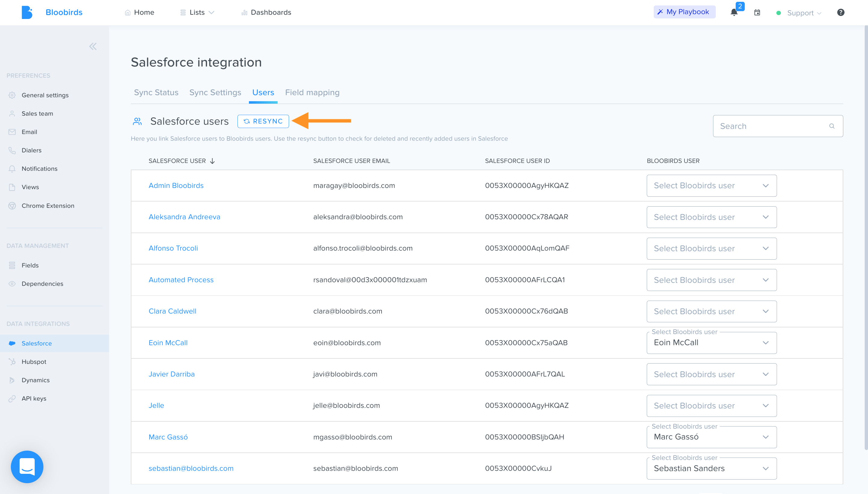Click the Chrome Extension icon

12,206
